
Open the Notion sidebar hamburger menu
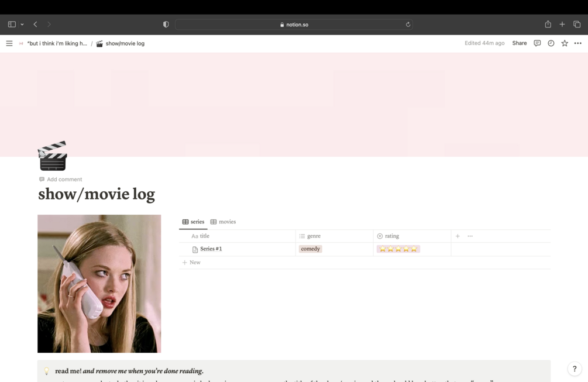(9, 43)
